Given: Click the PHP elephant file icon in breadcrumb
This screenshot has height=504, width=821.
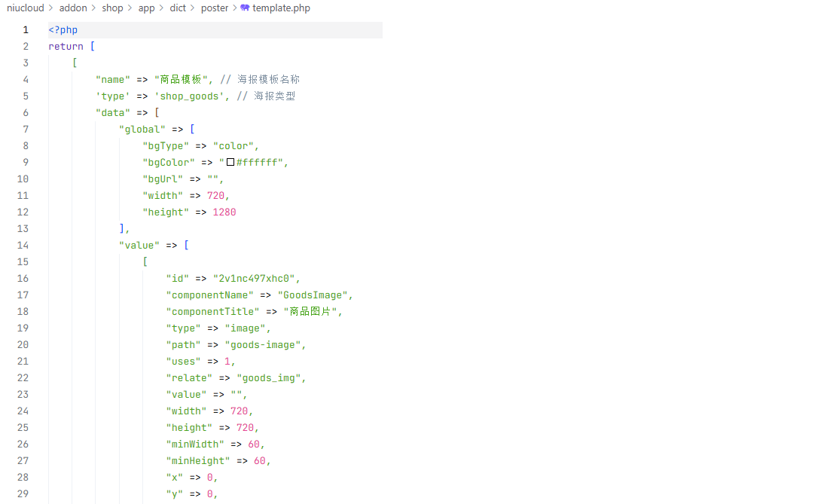Looking at the screenshot, I should pos(245,8).
